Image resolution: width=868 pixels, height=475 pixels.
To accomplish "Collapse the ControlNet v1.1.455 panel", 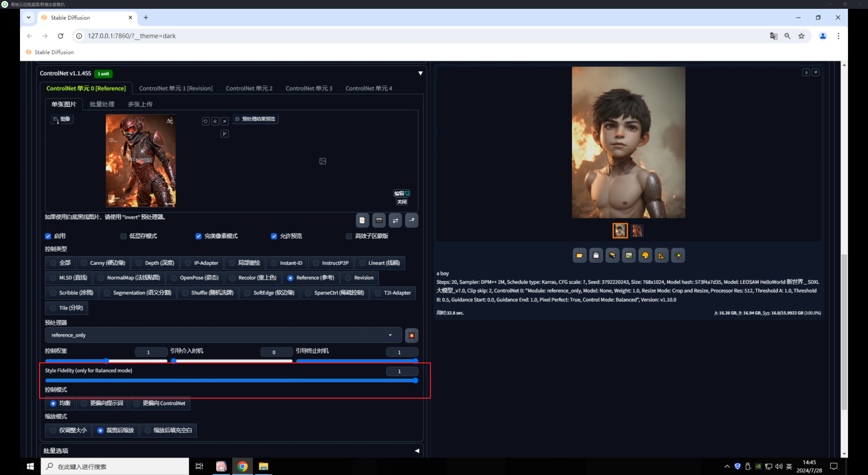I will [420, 73].
